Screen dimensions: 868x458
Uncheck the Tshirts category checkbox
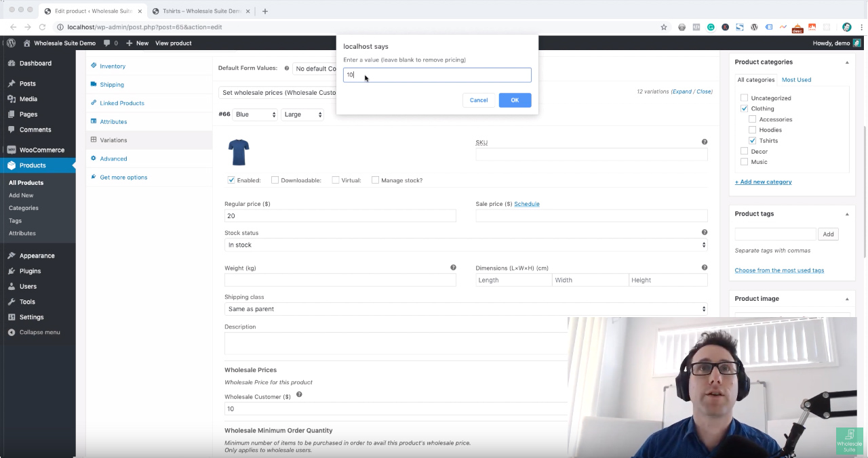(x=752, y=140)
